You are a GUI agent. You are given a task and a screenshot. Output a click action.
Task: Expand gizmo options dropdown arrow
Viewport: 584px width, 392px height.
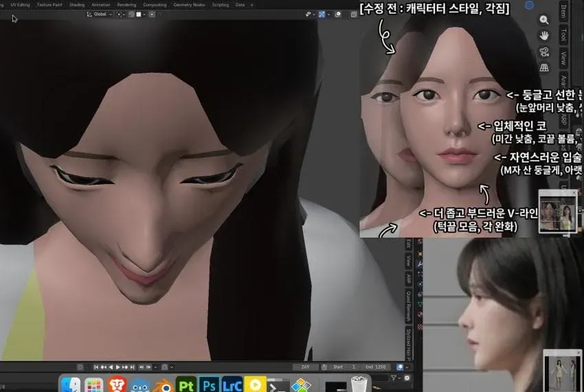[x=328, y=14]
